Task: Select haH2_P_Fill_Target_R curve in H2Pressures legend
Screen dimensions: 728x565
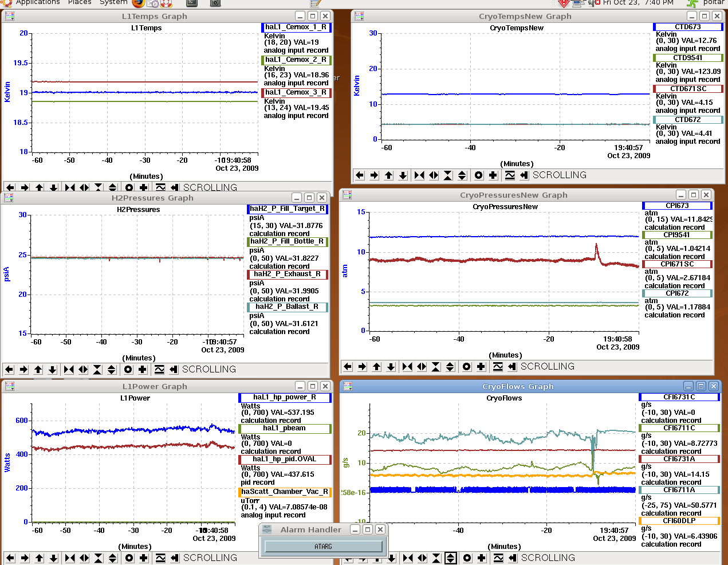Action: (x=288, y=209)
